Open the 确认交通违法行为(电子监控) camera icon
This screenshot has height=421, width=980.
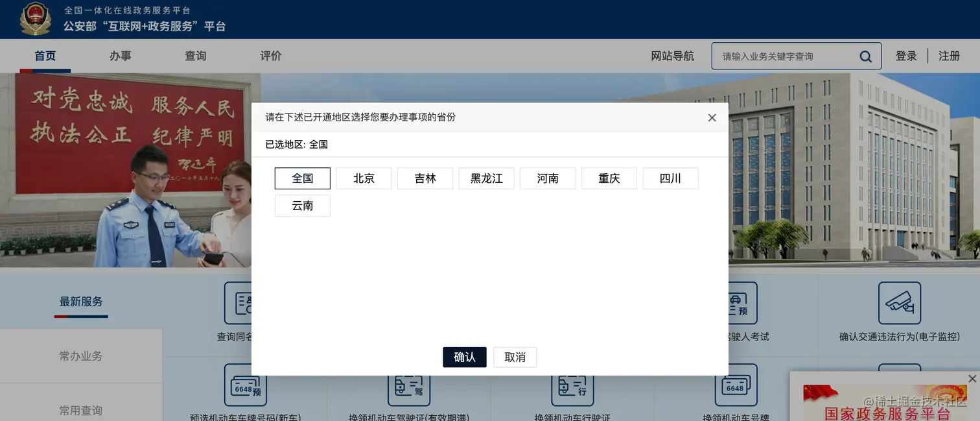[899, 303]
